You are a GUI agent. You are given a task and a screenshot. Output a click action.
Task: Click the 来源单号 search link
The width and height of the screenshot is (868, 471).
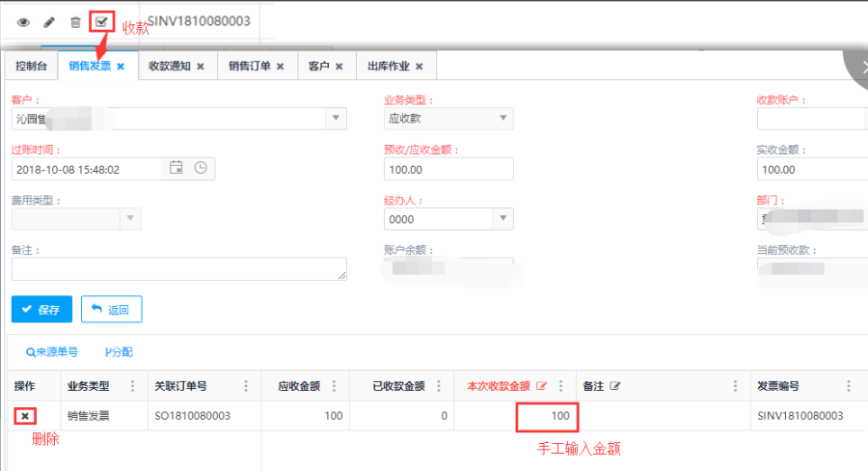(52, 352)
